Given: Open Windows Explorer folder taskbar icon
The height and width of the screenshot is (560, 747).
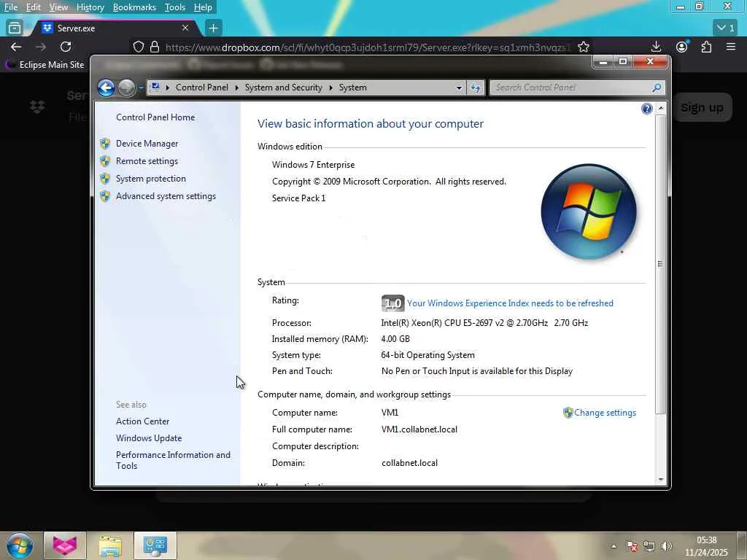Looking at the screenshot, I should 110,545.
